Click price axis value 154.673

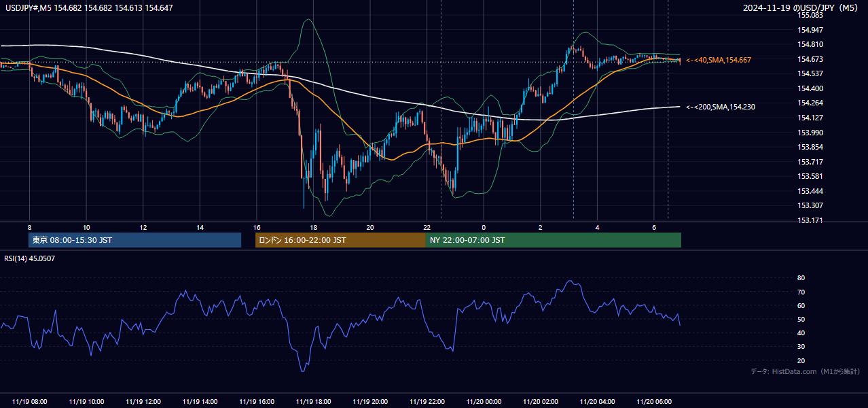click(810, 59)
